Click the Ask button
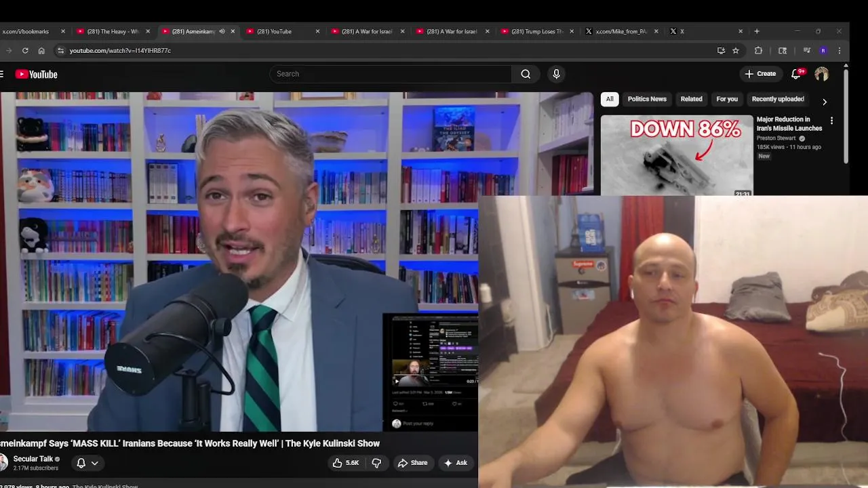The height and width of the screenshot is (488, 868). (456, 463)
